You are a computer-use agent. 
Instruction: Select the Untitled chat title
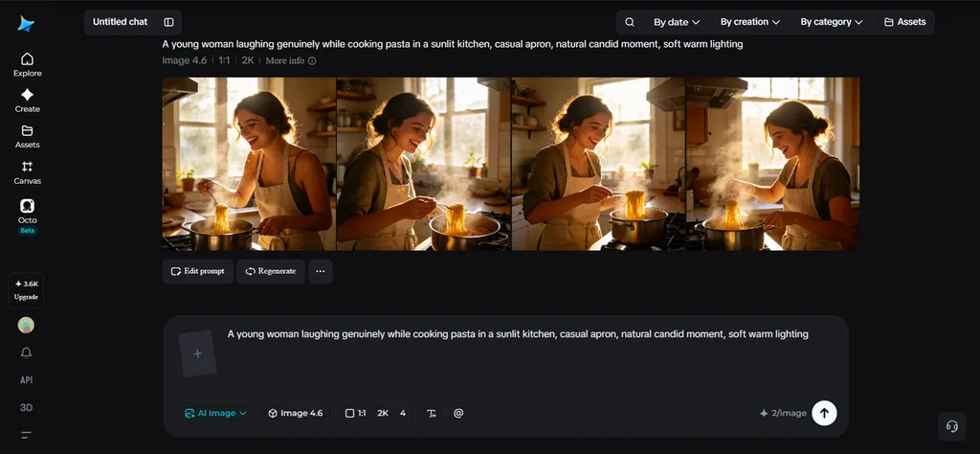(x=120, y=22)
